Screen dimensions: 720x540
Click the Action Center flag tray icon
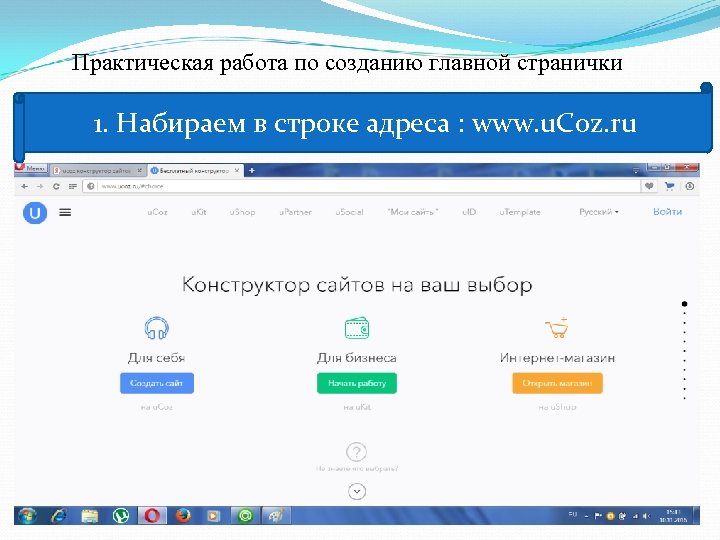pyautogui.click(x=598, y=516)
